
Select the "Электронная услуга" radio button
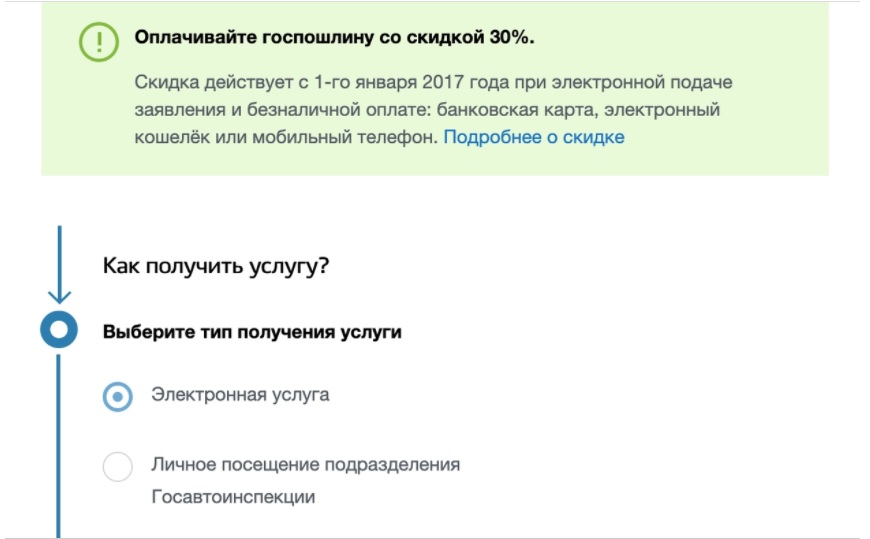[118, 396]
